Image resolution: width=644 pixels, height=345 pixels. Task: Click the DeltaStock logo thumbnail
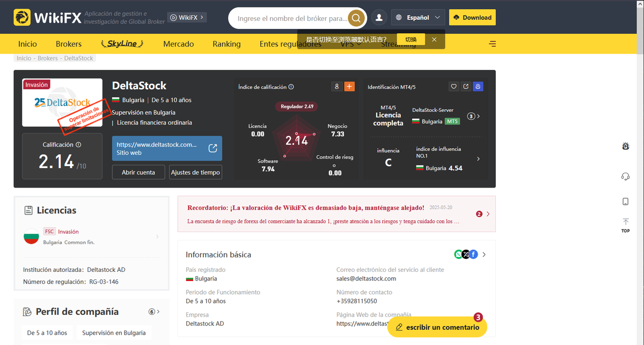point(62,103)
